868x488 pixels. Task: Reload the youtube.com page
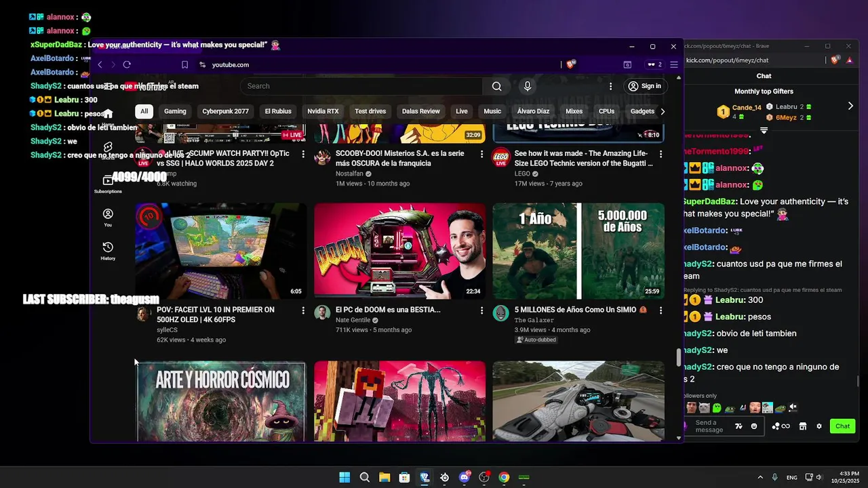[x=127, y=64]
